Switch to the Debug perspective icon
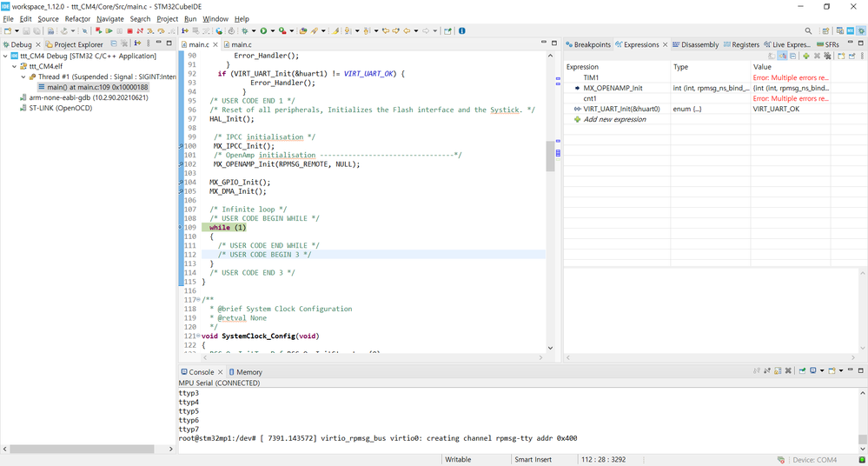The width and height of the screenshot is (868, 466). click(861, 31)
